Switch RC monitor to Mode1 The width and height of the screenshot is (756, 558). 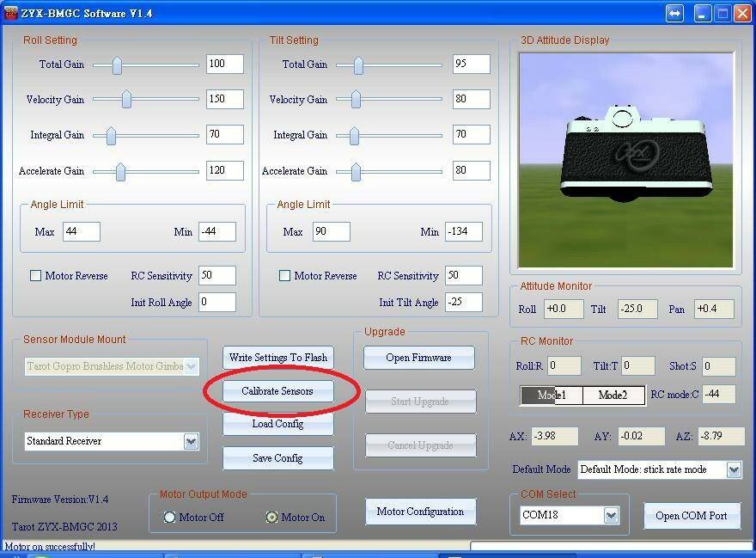click(552, 395)
